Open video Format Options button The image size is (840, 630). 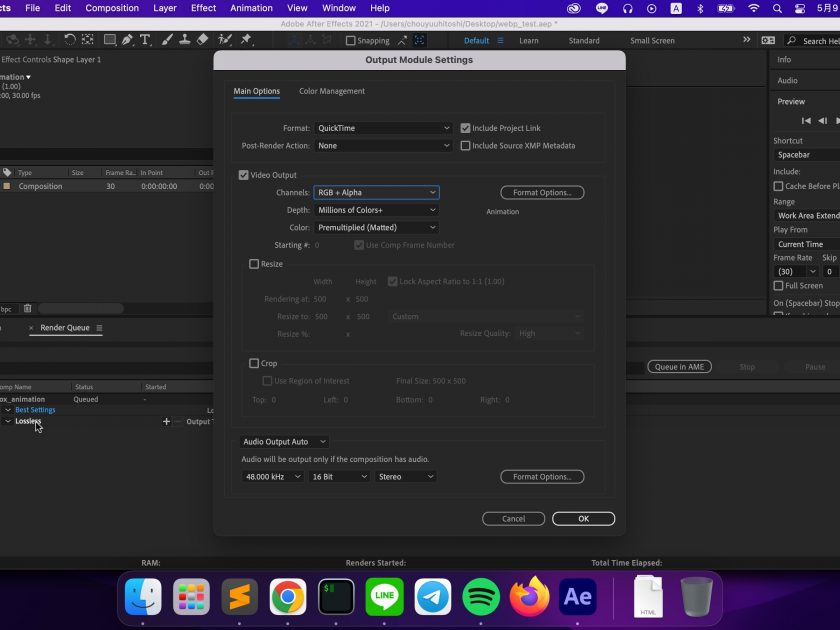(542, 192)
